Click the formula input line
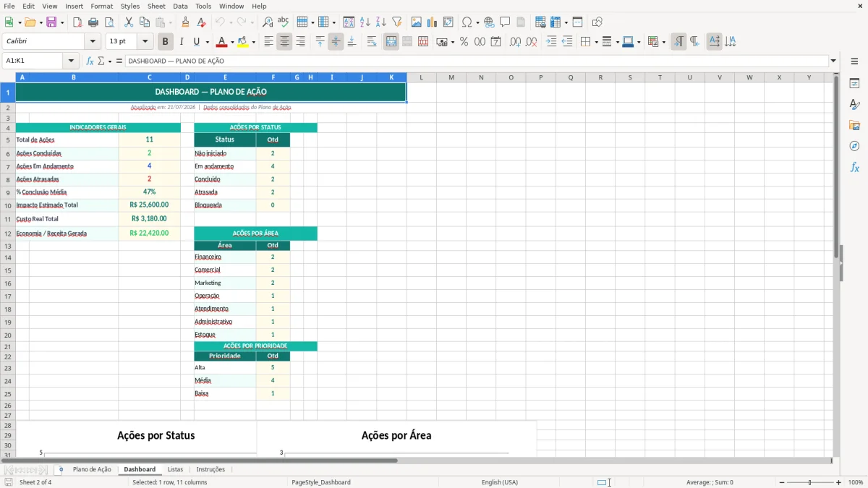This screenshot has height=488, width=868. pyautogui.click(x=476, y=61)
